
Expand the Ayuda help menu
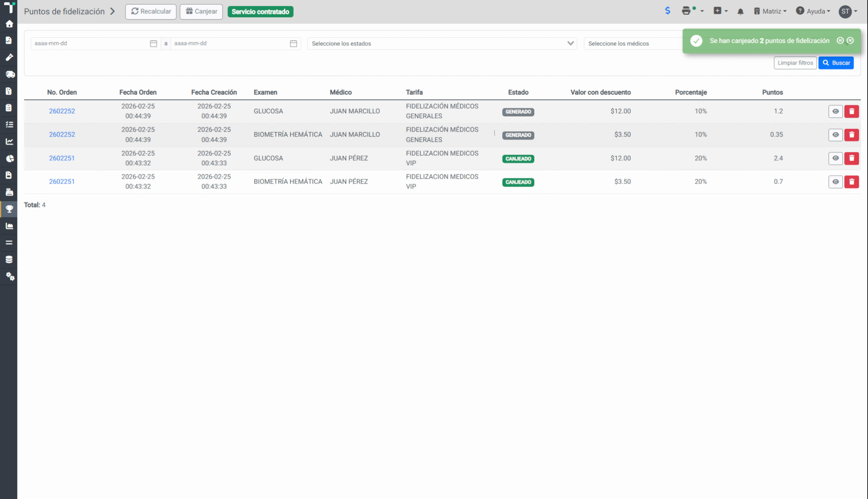pos(813,11)
